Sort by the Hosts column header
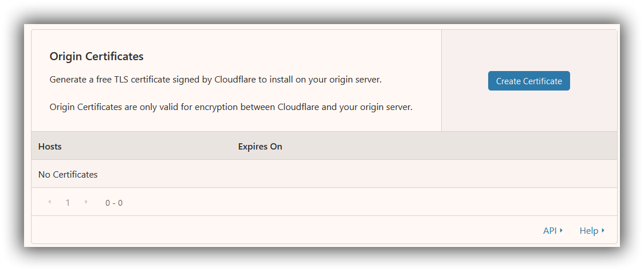 [50, 146]
